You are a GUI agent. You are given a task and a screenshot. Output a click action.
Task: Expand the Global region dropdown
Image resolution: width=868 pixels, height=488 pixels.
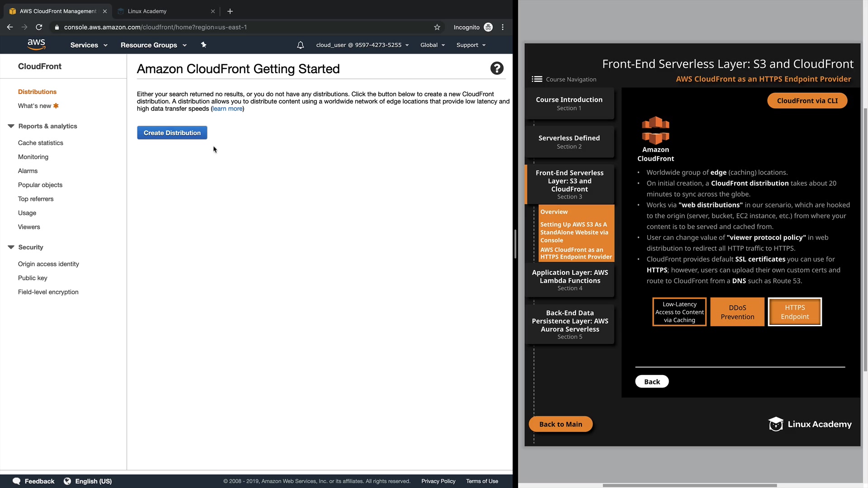click(x=432, y=45)
